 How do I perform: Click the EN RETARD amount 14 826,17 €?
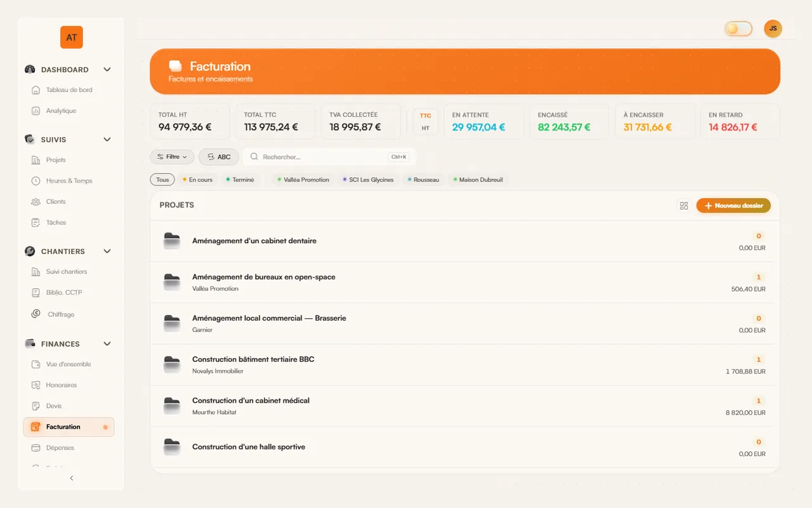(x=733, y=127)
